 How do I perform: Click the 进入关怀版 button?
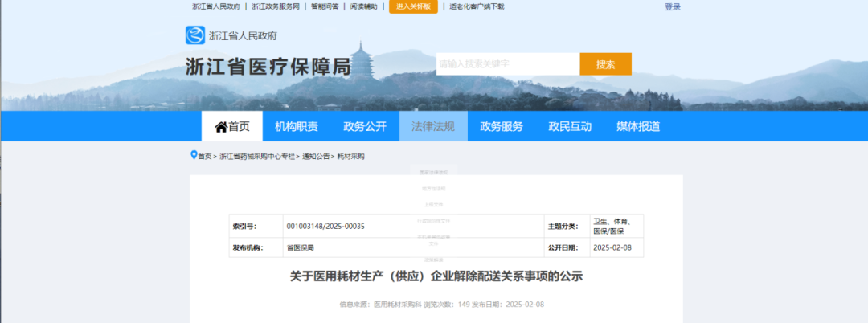[414, 6]
